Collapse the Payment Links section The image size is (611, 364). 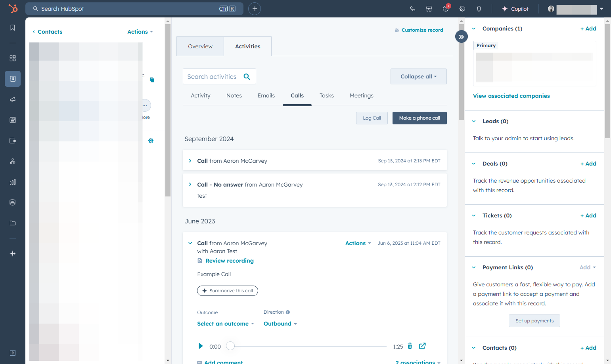point(474,267)
